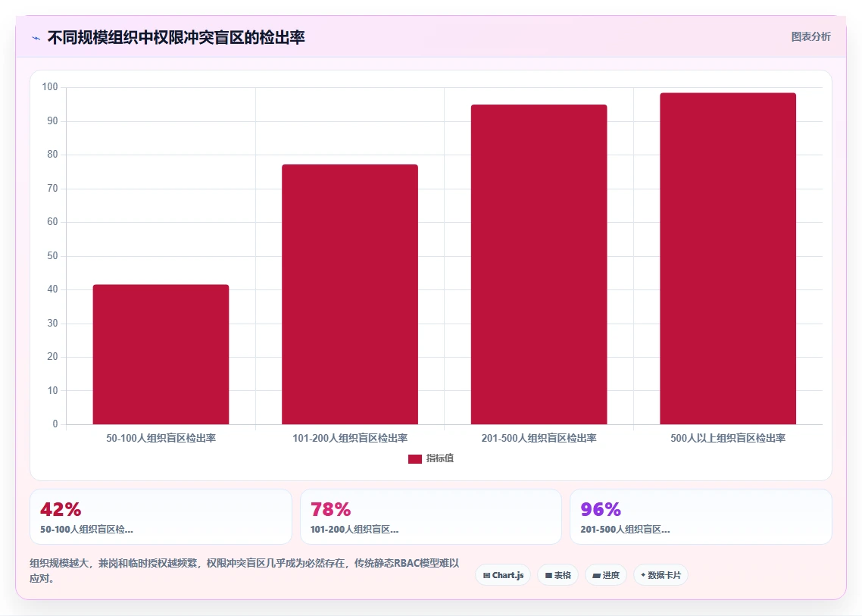Click the summary paragraph starting with 组织规模越大
Screen dimensions: 862x616
[x=244, y=571]
